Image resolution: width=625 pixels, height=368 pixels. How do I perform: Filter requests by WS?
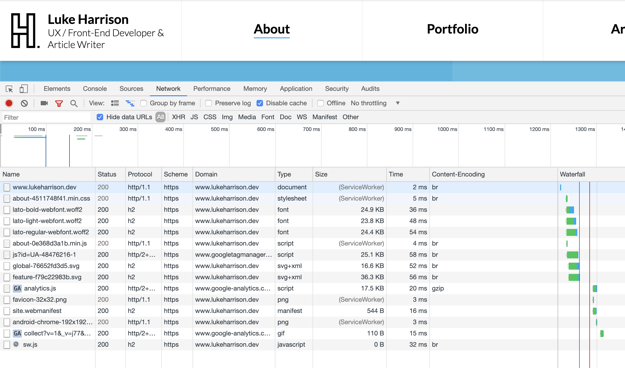pos(302,117)
